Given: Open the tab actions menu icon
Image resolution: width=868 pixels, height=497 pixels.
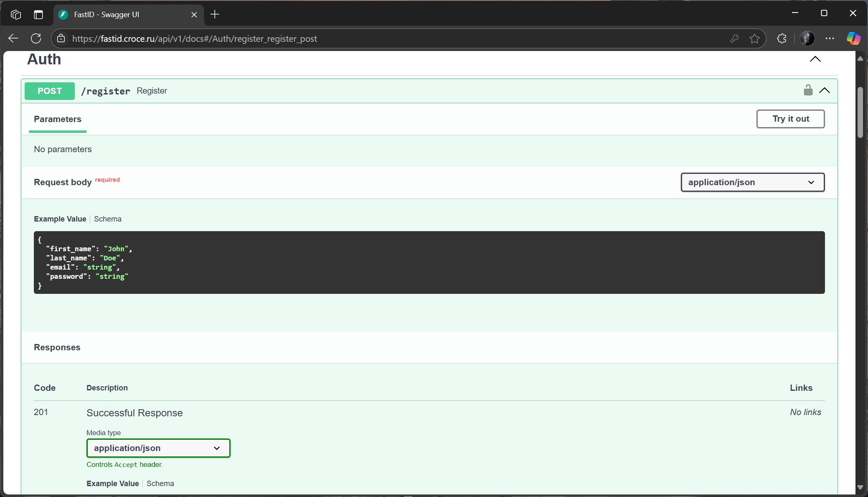Looking at the screenshot, I should (38, 15).
